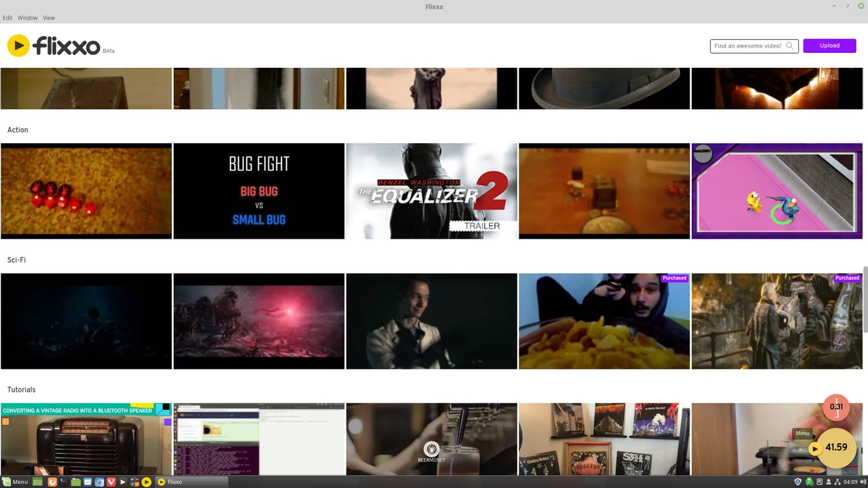Image resolution: width=868 pixels, height=488 pixels.
Task: Click the page vertical scrollbar
Action: (865, 299)
